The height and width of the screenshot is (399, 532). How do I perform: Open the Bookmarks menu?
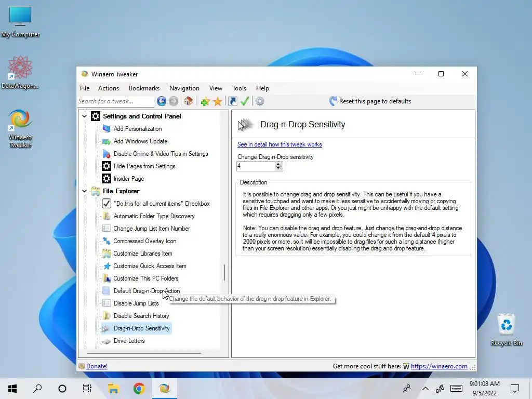point(144,88)
